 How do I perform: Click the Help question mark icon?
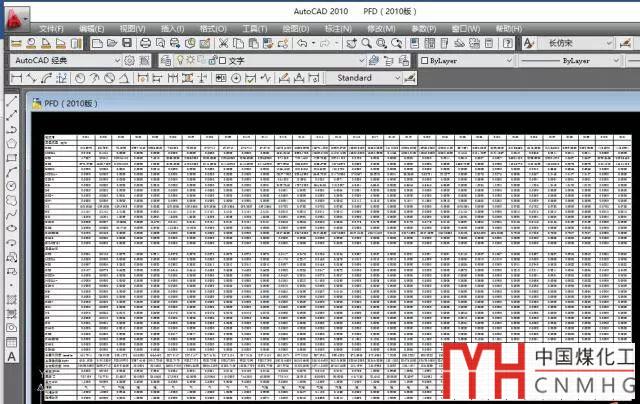pyautogui.click(x=507, y=43)
